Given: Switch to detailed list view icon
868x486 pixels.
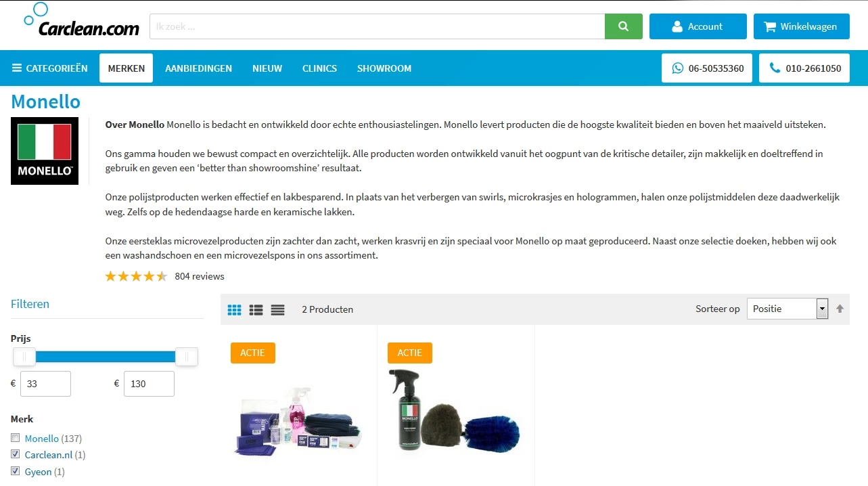Looking at the screenshot, I should tap(256, 309).
